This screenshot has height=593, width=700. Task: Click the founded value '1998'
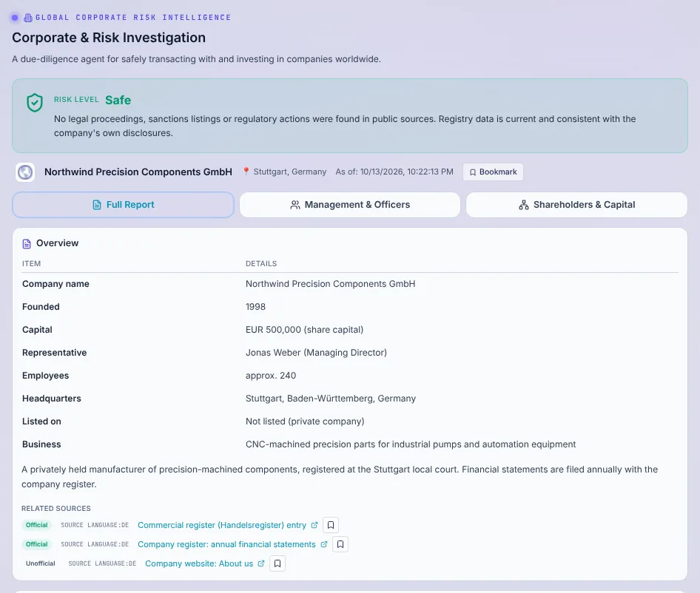pyautogui.click(x=255, y=307)
